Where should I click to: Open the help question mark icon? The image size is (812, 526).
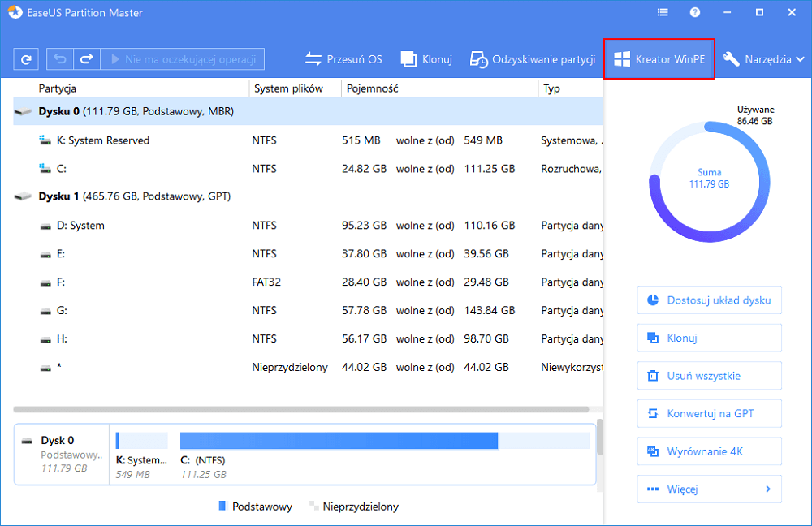[695, 12]
